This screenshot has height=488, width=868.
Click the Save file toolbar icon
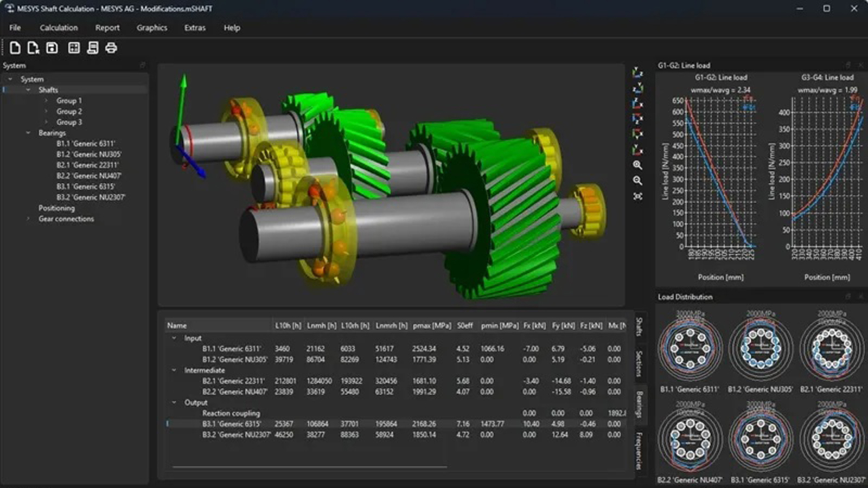tap(52, 48)
